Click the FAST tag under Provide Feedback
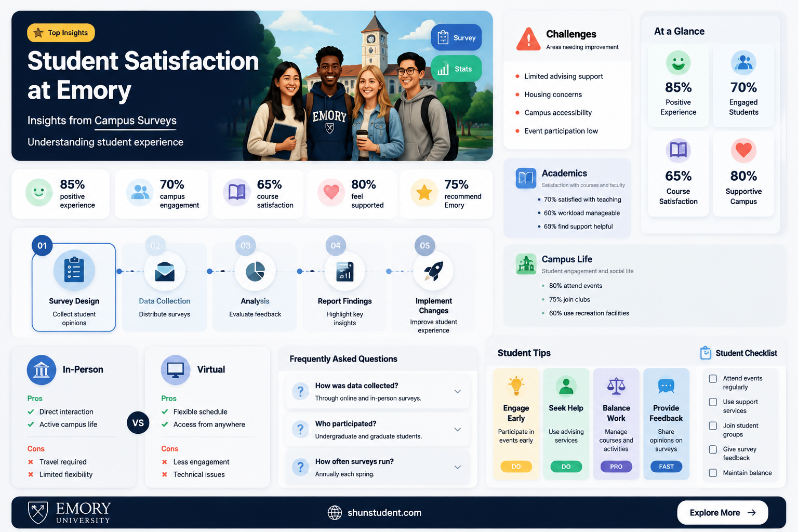 [666, 467]
